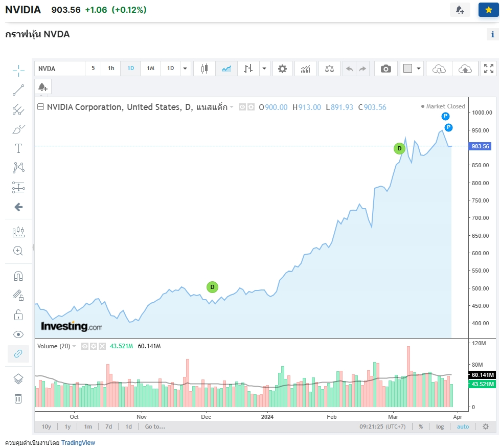Screen dimensions: 500x448
Task: Click the NVDA symbol input field
Action: coord(60,69)
